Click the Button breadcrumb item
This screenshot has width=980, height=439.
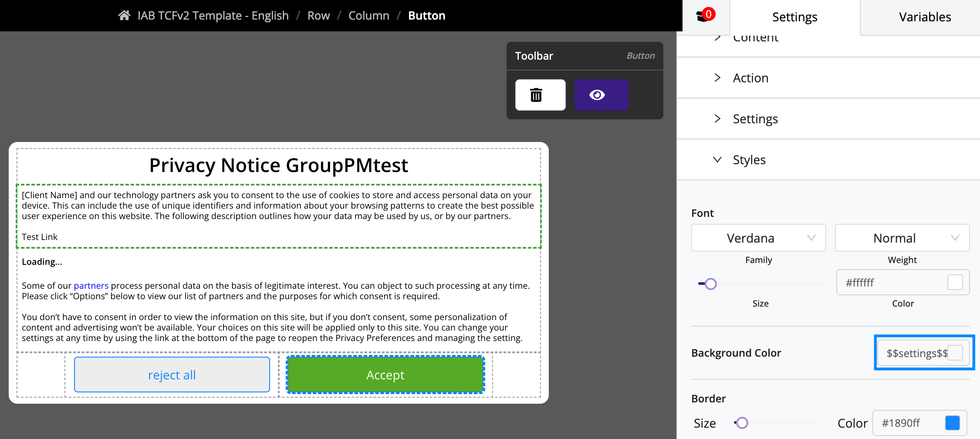(426, 16)
